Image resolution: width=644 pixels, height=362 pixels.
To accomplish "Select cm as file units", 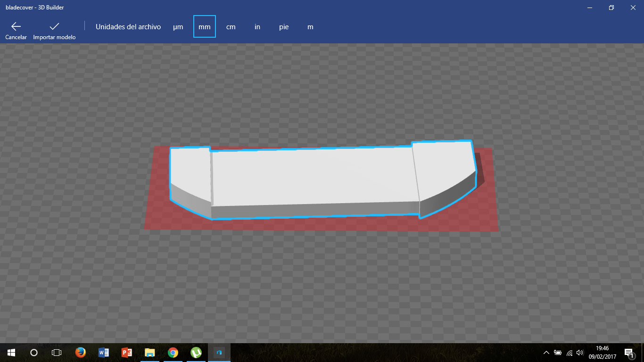I will pyautogui.click(x=231, y=27).
